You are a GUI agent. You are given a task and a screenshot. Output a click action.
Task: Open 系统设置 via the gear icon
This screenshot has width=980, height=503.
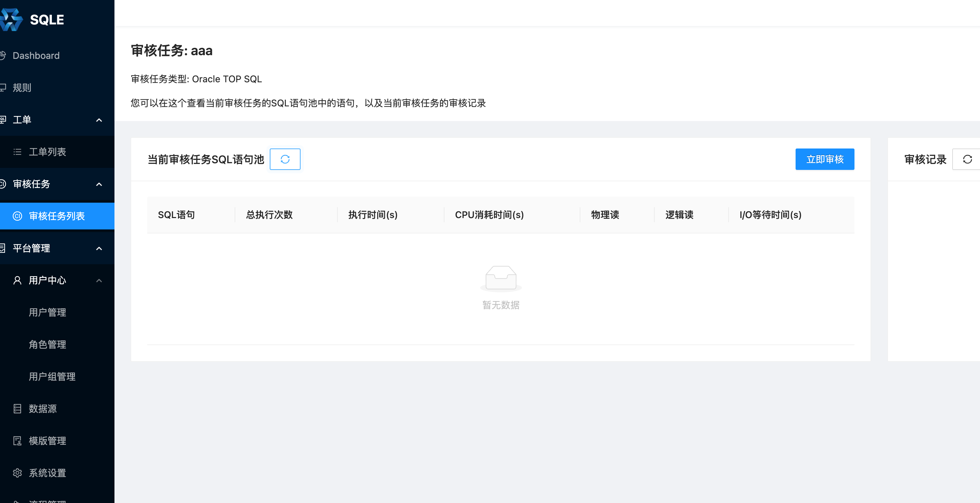tap(17, 473)
